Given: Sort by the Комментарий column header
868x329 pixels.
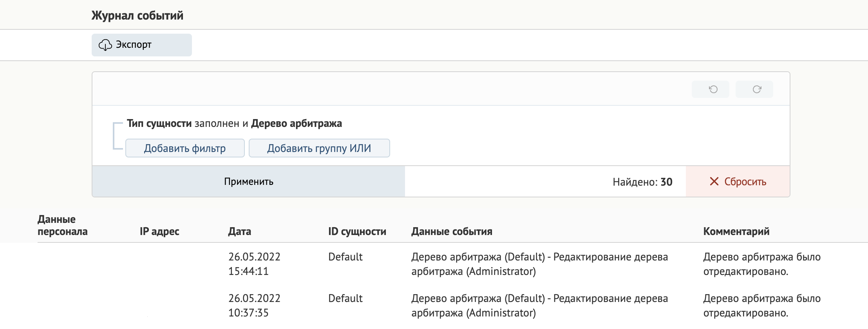Looking at the screenshot, I should click(x=736, y=231).
